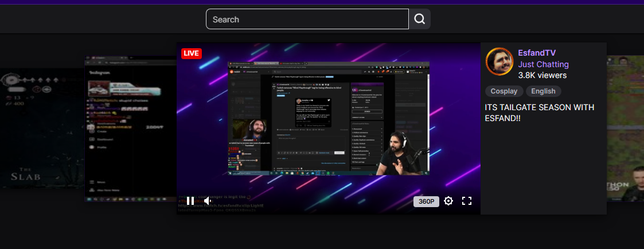Pause the featured stream

[190, 201]
